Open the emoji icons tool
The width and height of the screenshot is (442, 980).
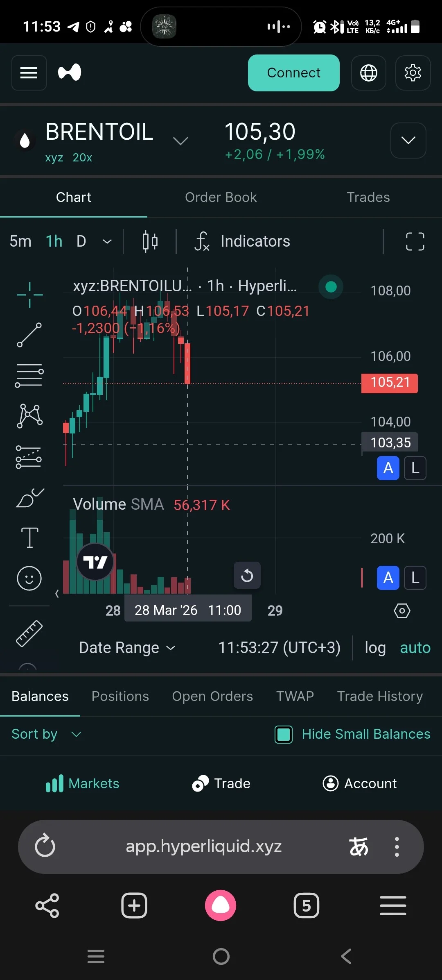pyautogui.click(x=29, y=578)
